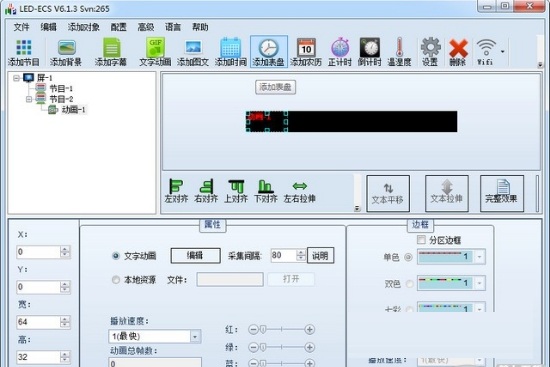
Task: Click the 添加农历 calendar icon
Action: click(306, 53)
